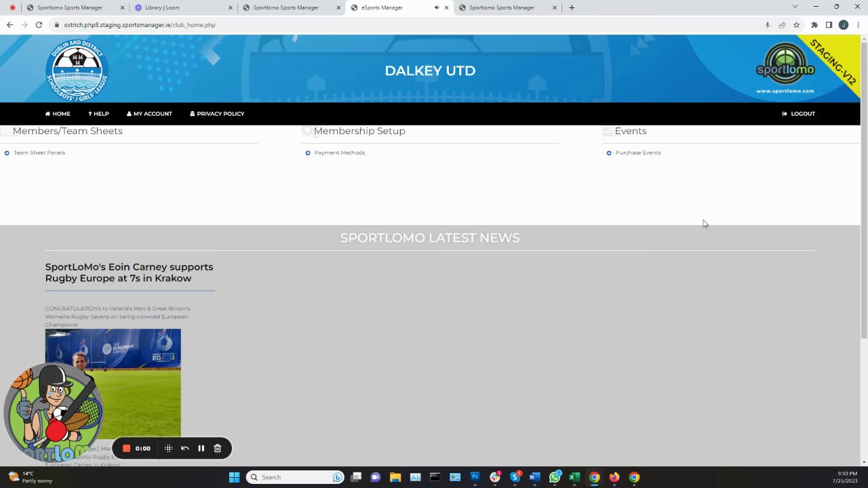The image size is (868, 488).
Task: Open the Purchase Events link
Action: [x=638, y=152]
